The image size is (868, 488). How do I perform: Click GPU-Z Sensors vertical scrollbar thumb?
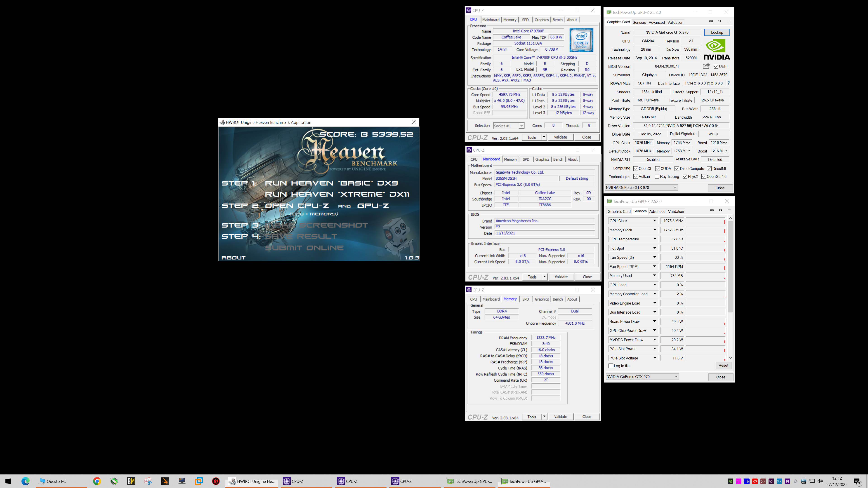pos(730,267)
